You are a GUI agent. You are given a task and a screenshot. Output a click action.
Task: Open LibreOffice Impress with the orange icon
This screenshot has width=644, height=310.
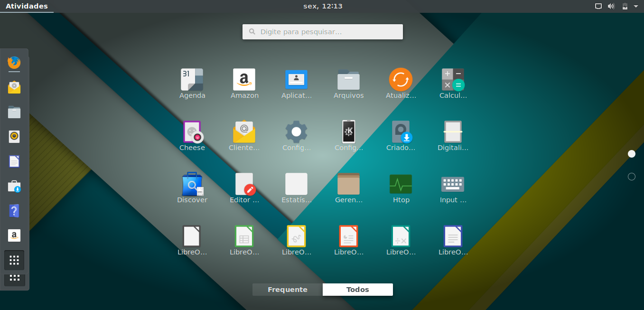tap(348, 236)
